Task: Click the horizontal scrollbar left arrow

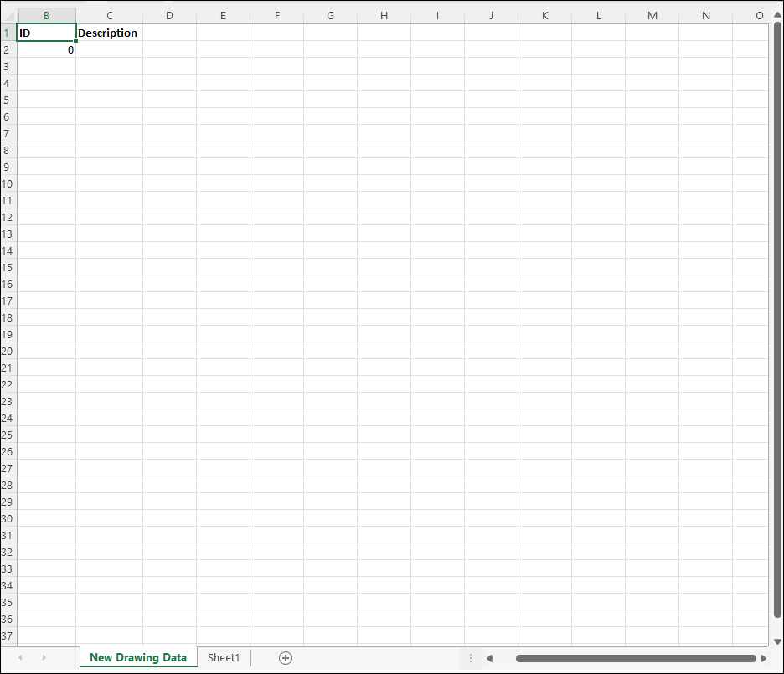Action: (x=490, y=658)
